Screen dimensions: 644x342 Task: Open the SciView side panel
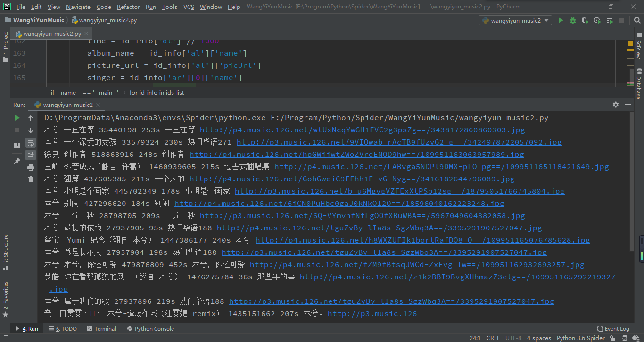tap(639, 45)
